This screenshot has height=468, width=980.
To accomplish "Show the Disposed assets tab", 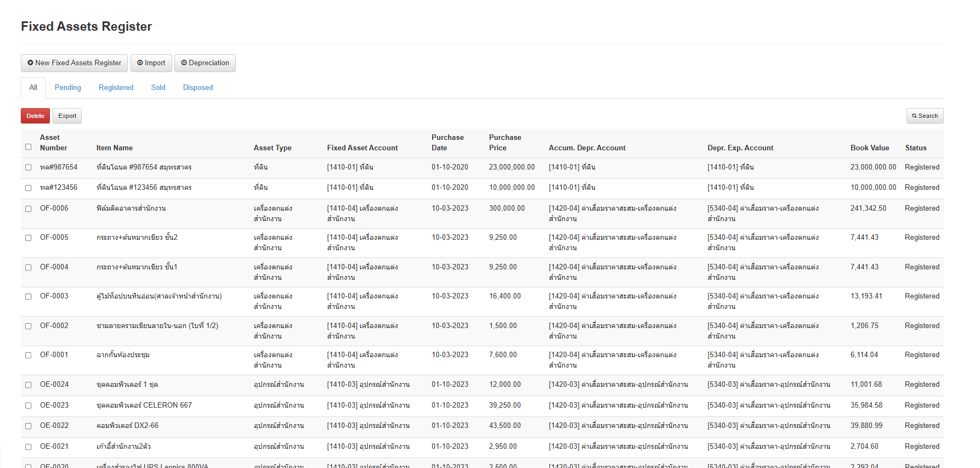I will [198, 88].
